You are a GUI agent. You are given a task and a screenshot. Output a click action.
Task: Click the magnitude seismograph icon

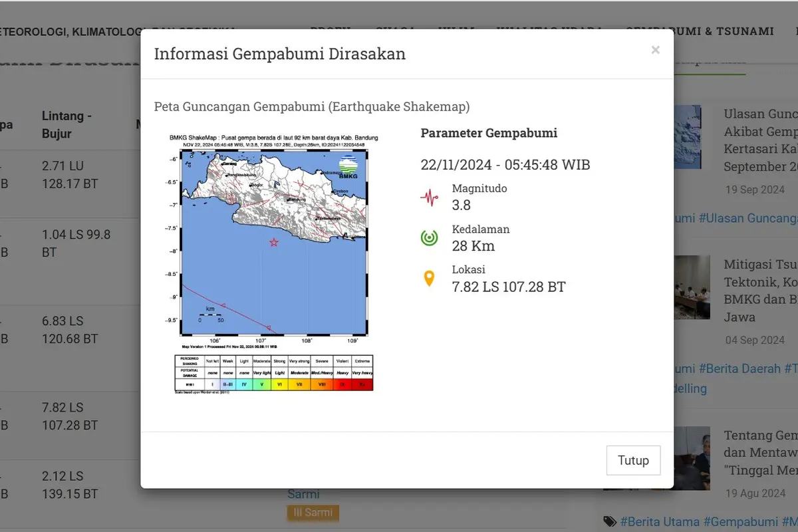tap(430, 198)
